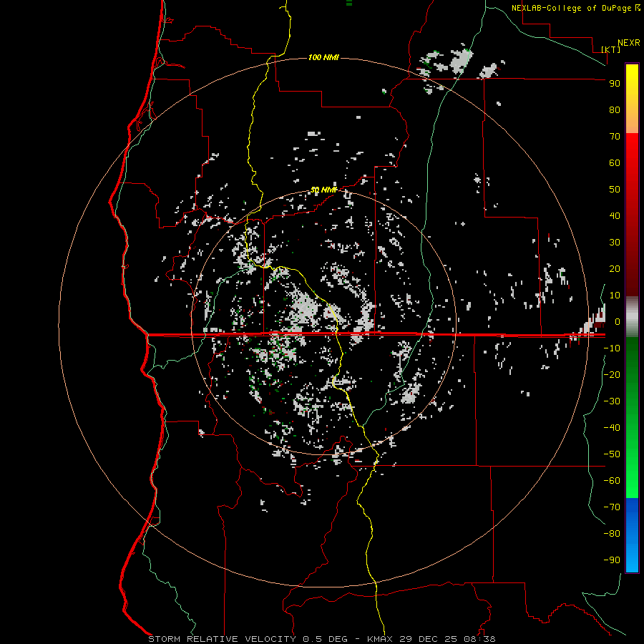
Task: Click the positive 50 value on velocity scale
Action: [x=615, y=190]
